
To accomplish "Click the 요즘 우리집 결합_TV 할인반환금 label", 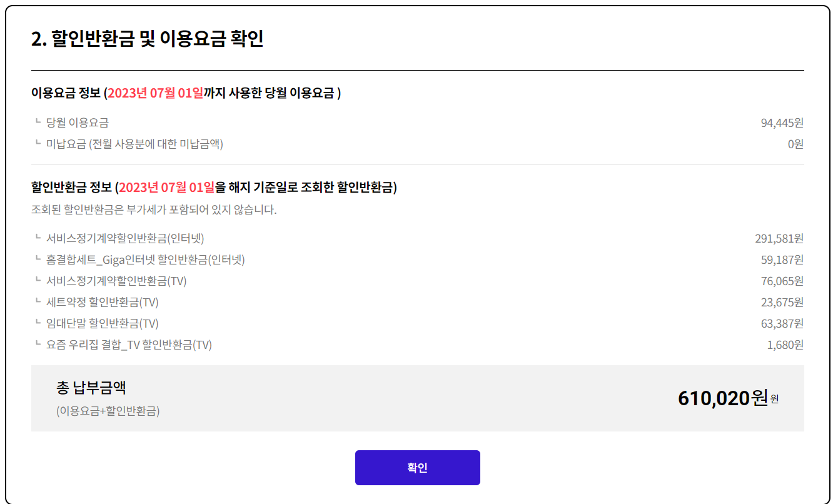I will pos(129,345).
